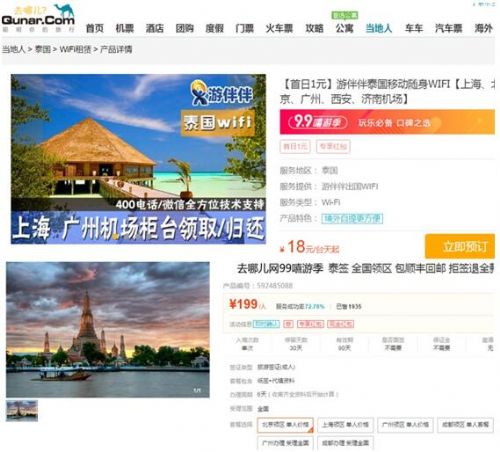Select 广州领区 单人价格 option
The image size is (500, 452).
click(x=405, y=425)
